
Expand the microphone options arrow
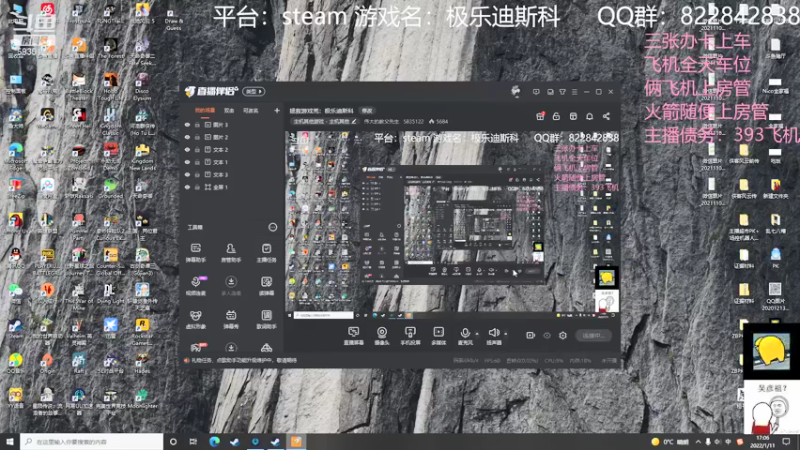[477, 334]
